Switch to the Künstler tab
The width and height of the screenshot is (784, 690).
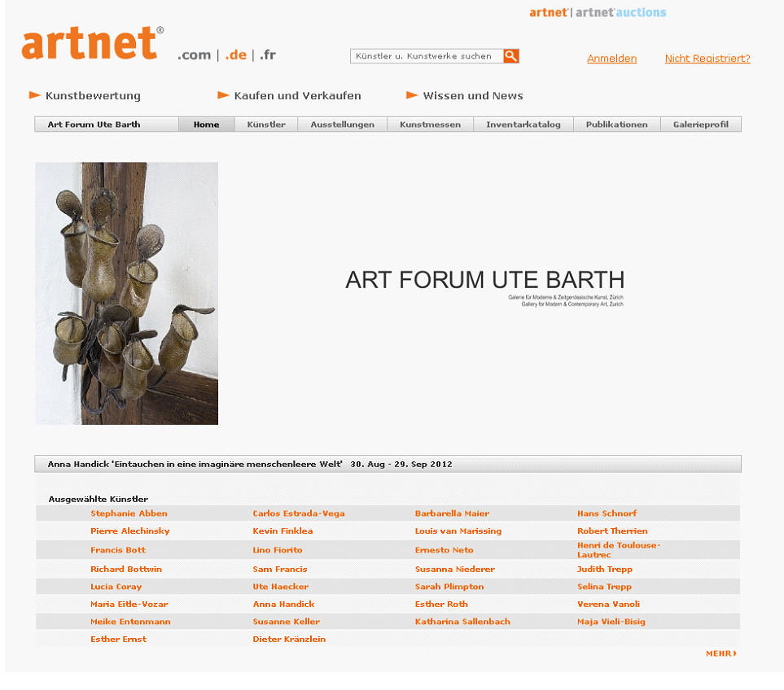(266, 124)
